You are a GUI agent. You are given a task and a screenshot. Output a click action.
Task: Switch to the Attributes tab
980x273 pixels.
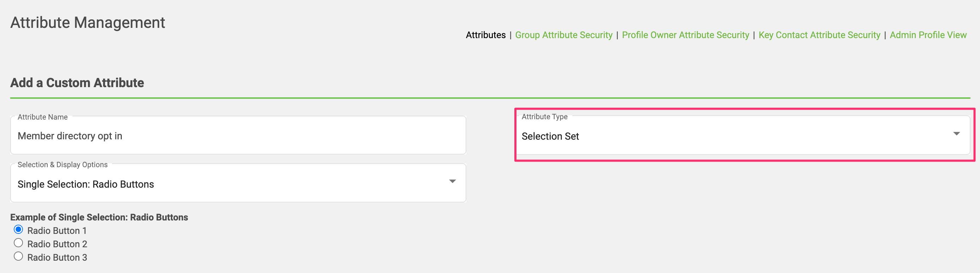(485, 35)
